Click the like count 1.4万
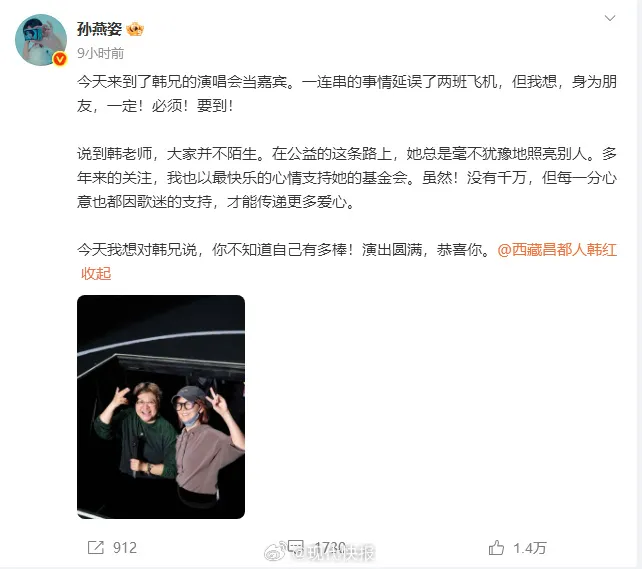The height and width of the screenshot is (569, 642). click(x=530, y=548)
